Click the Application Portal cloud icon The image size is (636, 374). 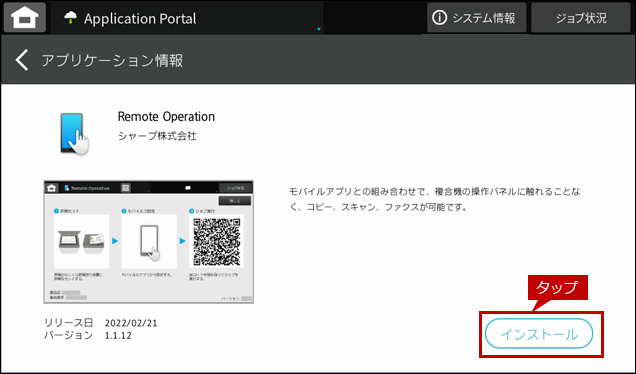tap(71, 17)
